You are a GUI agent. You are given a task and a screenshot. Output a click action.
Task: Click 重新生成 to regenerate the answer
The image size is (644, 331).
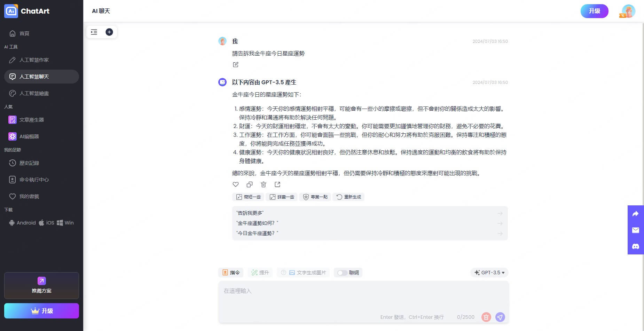[x=348, y=197]
